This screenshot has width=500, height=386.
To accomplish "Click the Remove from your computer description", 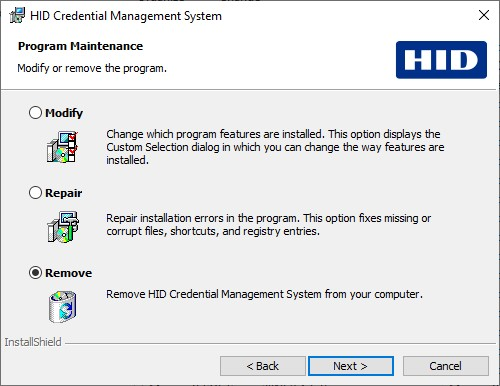I will pyautogui.click(x=264, y=294).
